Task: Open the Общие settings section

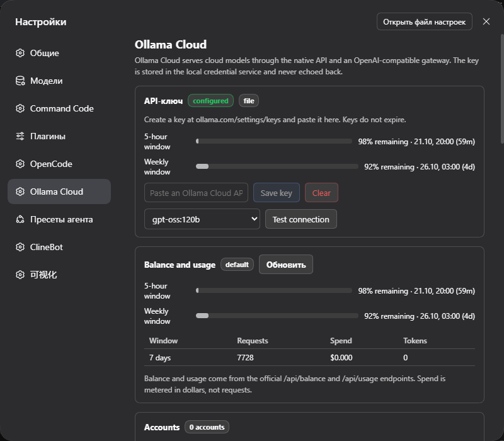Action: tap(59, 53)
